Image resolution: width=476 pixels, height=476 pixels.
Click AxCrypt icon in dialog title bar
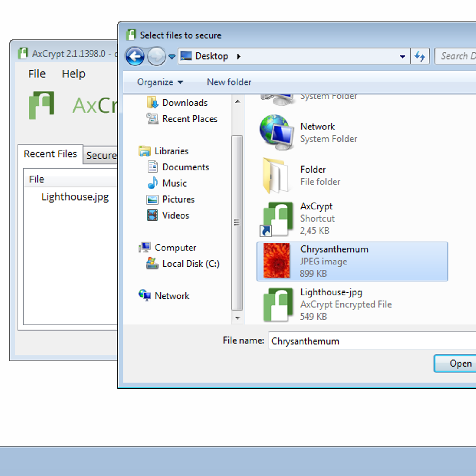tap(131, 35)
